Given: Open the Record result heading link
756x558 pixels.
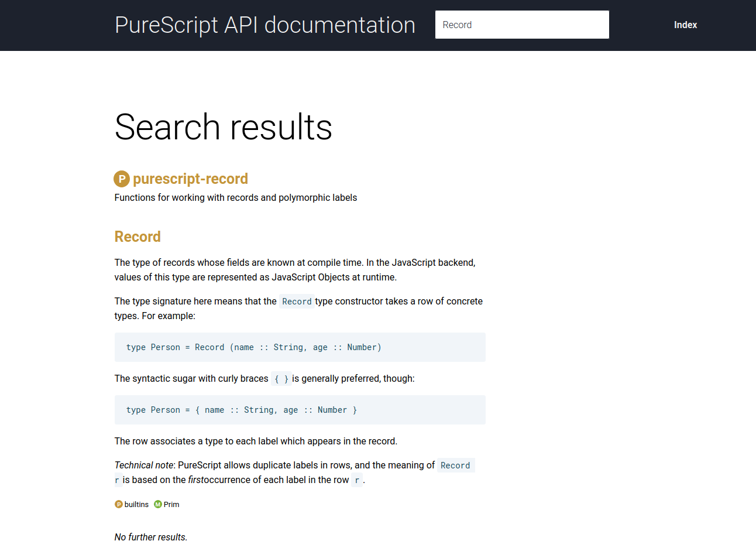Looking at the screenshot, I should [x=138, y=237].
